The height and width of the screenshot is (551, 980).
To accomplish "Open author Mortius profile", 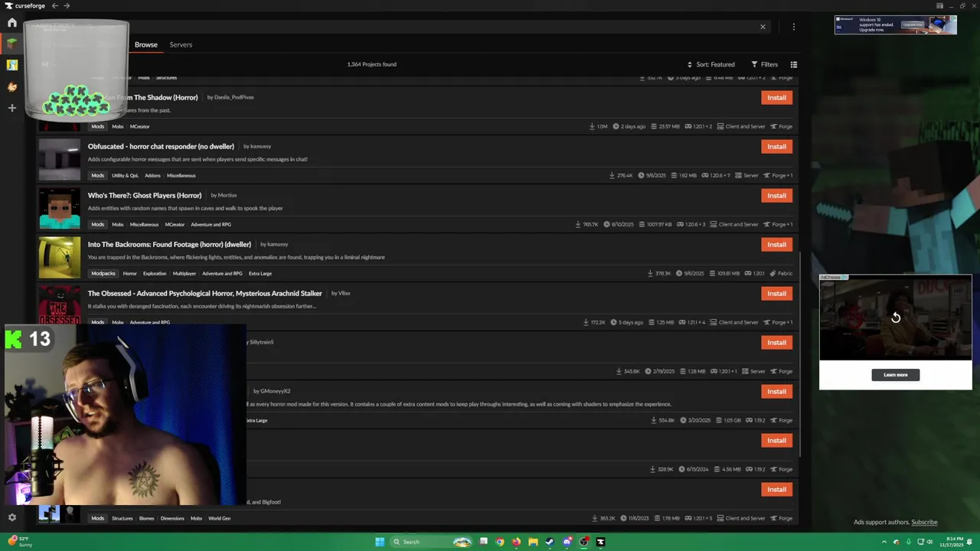I will [227, 195].
